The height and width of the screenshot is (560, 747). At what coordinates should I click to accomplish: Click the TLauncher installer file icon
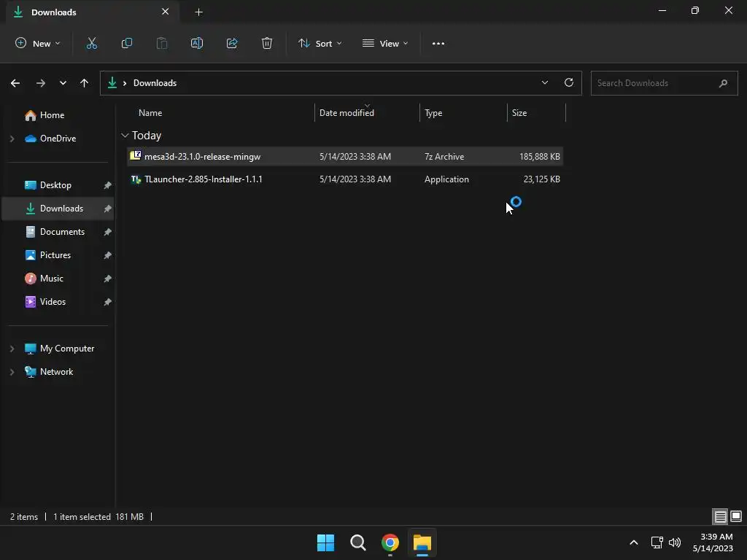click(x=136, y=179)
